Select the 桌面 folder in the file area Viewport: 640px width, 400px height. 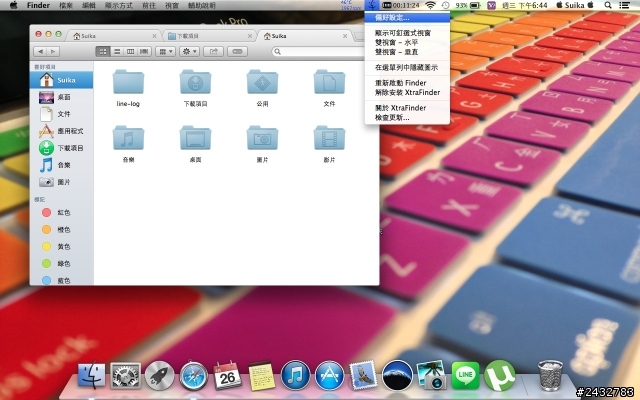click(x=195, y=138)
